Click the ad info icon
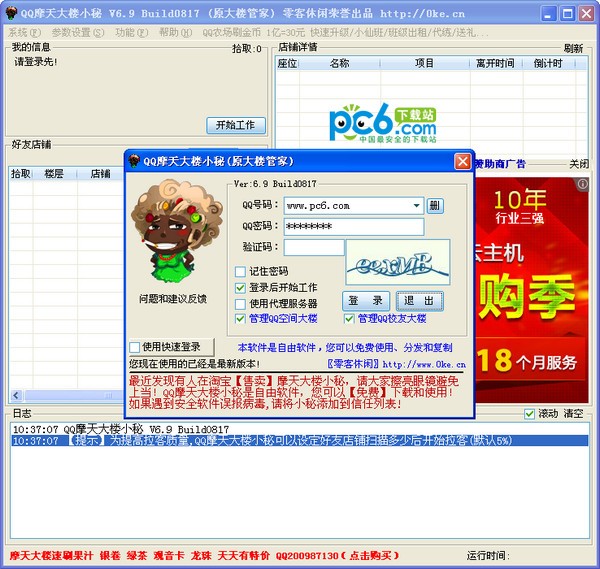 582,184
